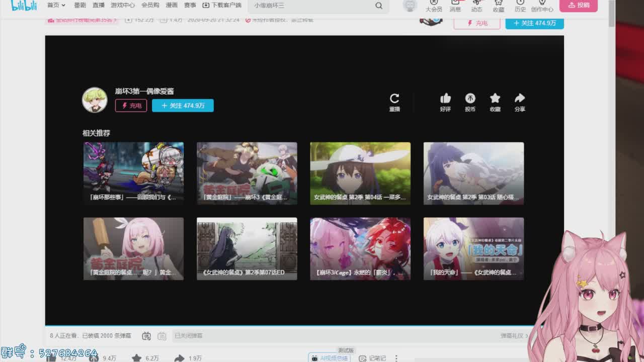Click the 分享 share arrow in player
The height and width of the screenshot is (362, 644).
pos(520,102)
